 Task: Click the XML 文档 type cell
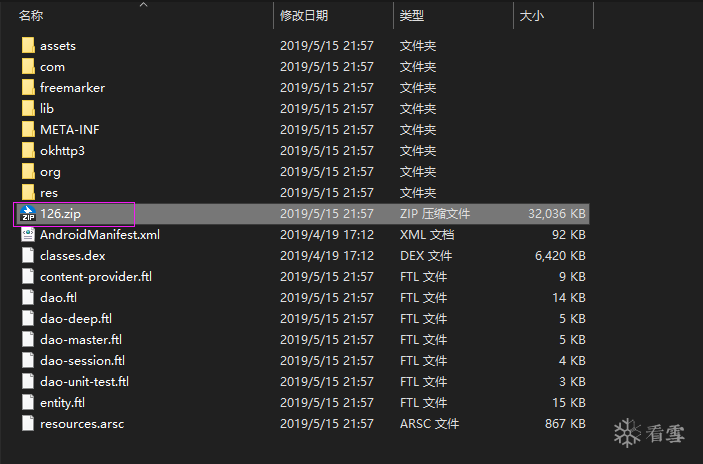tap(427, 235)
